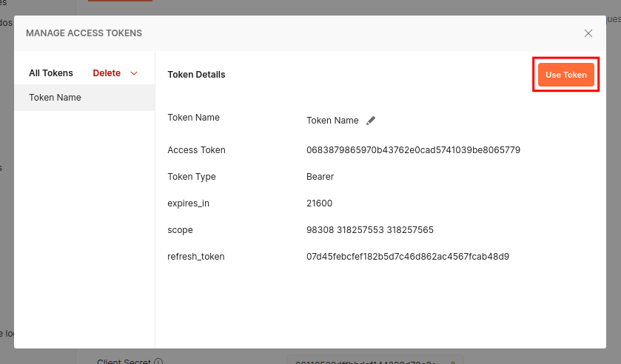621x364 pixels.
Task: Click the Client Secret input field
Action: tap(374, 361)
